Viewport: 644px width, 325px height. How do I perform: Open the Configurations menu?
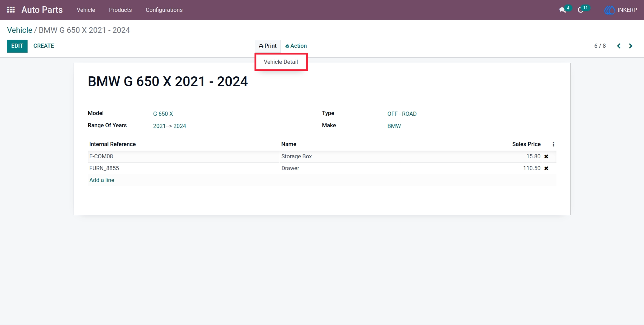pyautogui.click(x=164, y=10)
